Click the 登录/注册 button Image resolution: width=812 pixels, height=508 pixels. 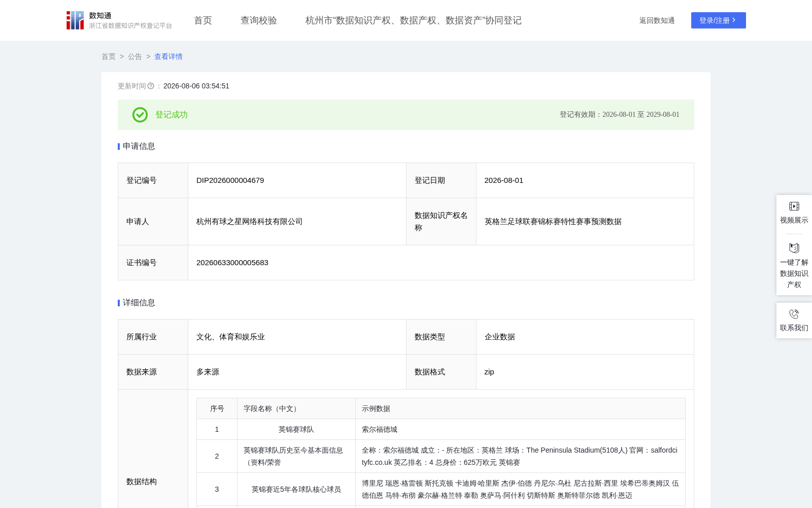[719, 20]
